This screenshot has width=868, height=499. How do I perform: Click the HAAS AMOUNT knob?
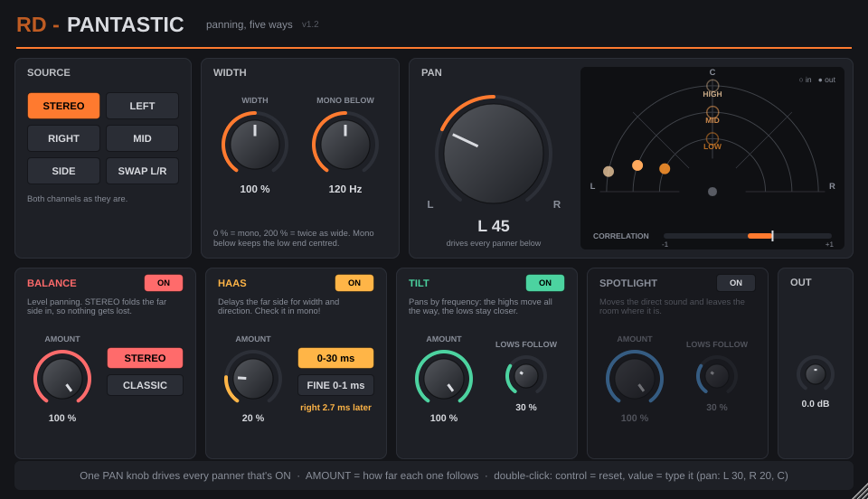pos(253,379)
